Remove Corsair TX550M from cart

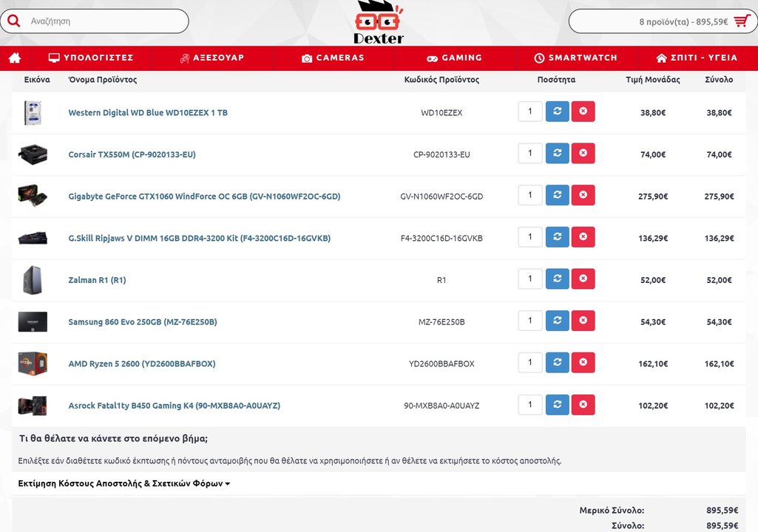583,153
